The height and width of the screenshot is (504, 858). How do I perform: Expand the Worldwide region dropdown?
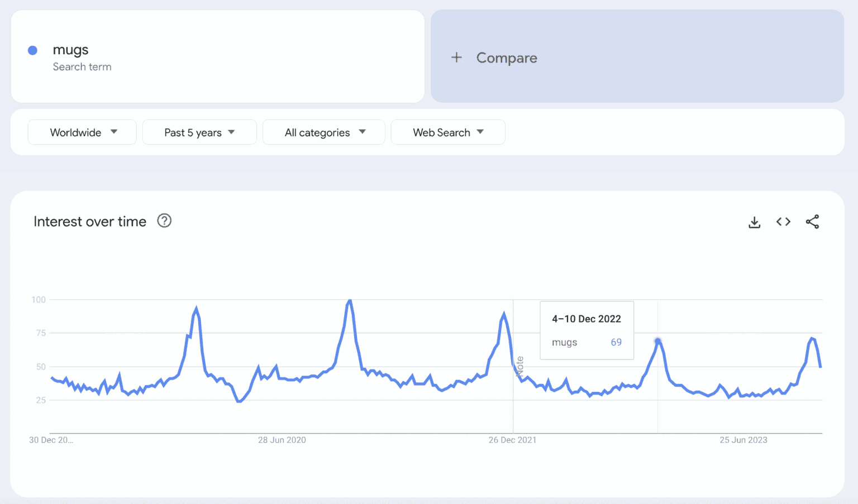pyautogui.click(x=82, y=132)
